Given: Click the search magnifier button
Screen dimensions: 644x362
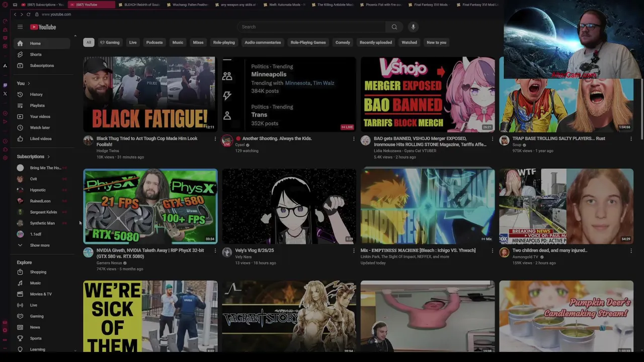Looking at the screenshot, I should [x=394, y=27].
